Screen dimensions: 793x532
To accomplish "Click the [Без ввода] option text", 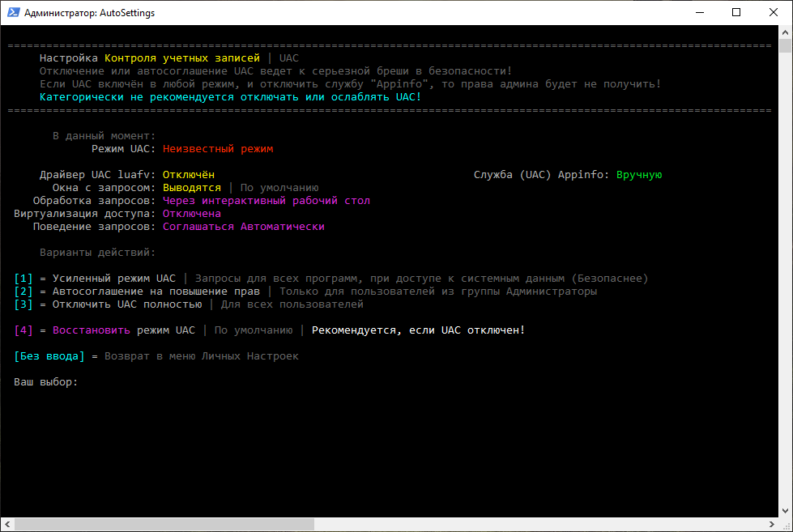I will point(49,356).
